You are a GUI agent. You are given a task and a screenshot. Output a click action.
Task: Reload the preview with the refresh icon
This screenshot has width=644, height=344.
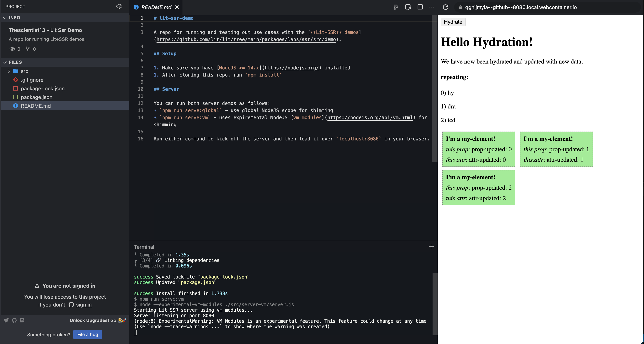click(446, 7)
